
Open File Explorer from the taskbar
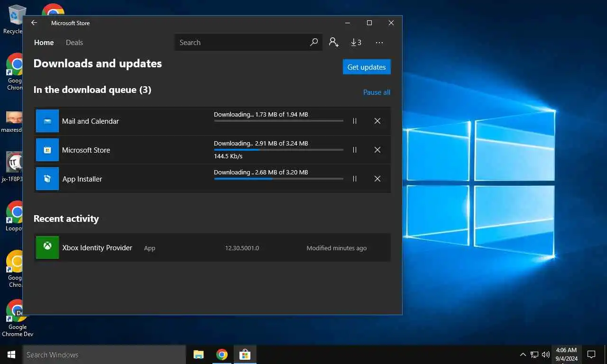(x=199, y=355)
